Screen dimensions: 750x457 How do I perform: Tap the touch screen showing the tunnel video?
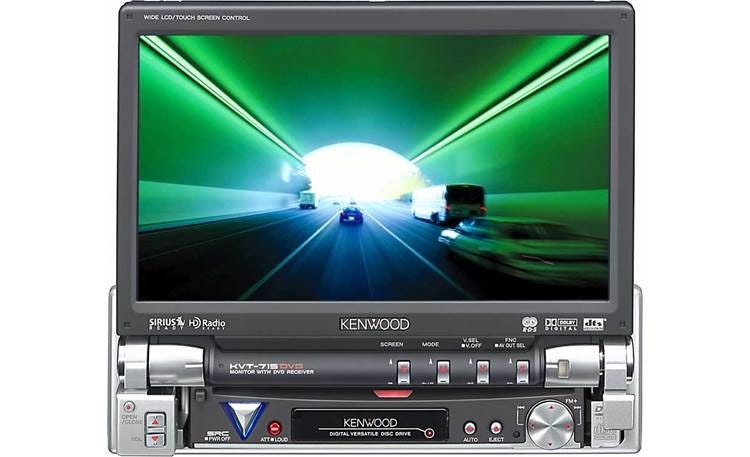coord(373,167)
